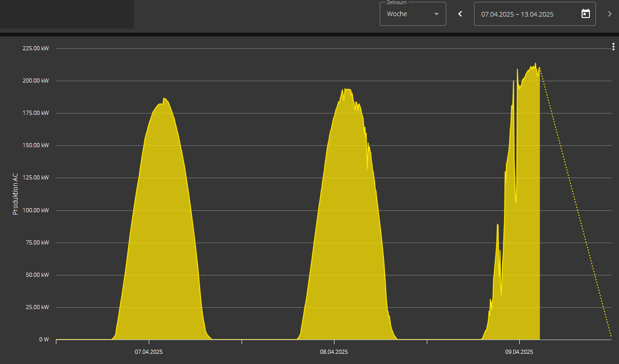The width and height of the screenshot is (619, 364).
Task: Click the 175.00 kW y-axis label
Action: (x=36, y=113)
